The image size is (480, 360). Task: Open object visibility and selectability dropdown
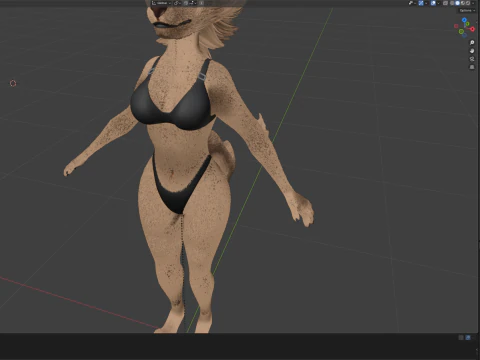(412, 3)
